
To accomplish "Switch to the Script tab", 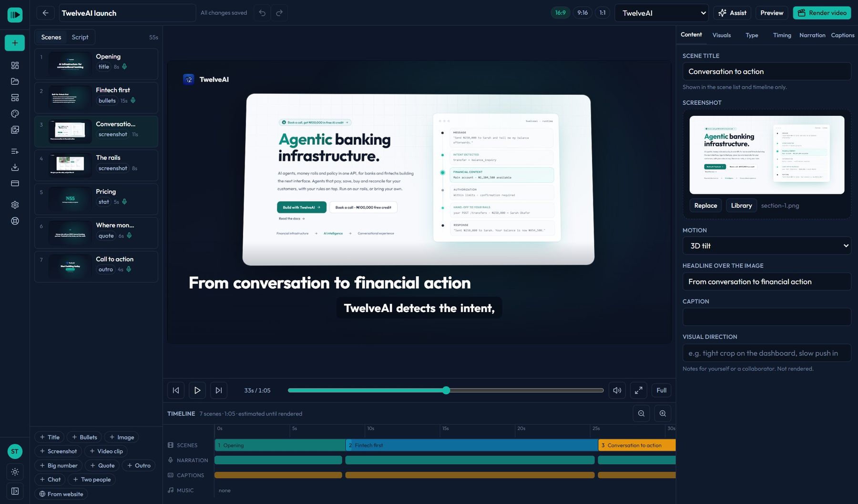I will 80,37.
